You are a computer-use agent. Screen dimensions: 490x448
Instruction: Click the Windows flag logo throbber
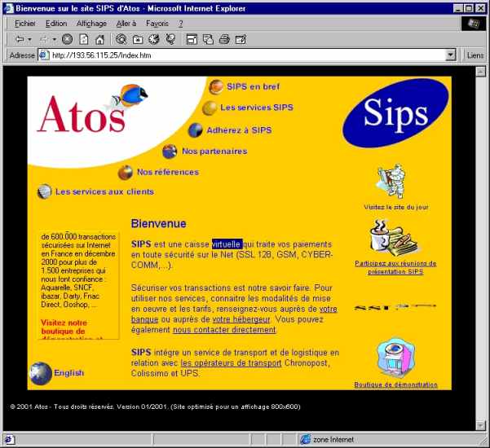474,24
